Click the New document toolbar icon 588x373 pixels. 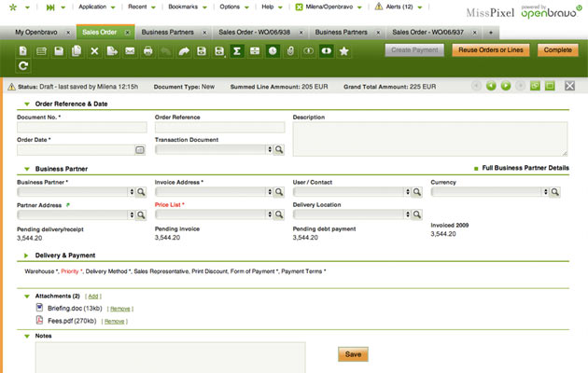(23, 51)
